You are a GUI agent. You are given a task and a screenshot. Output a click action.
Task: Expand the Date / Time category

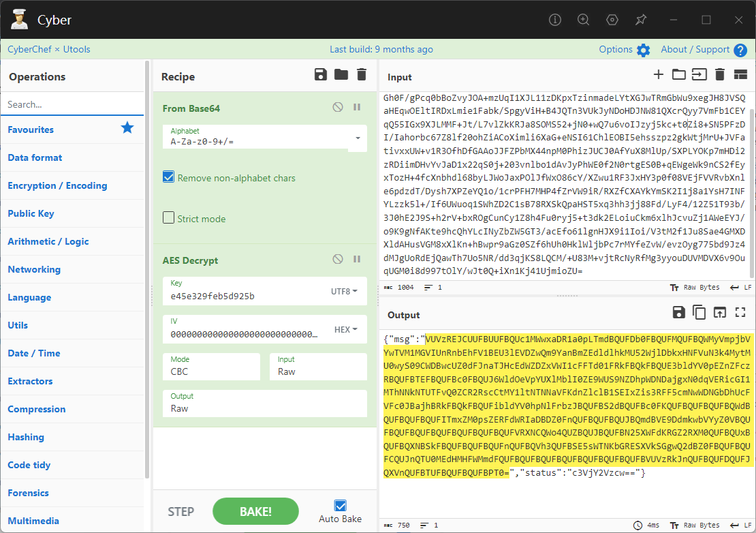[x=72, y=354]
